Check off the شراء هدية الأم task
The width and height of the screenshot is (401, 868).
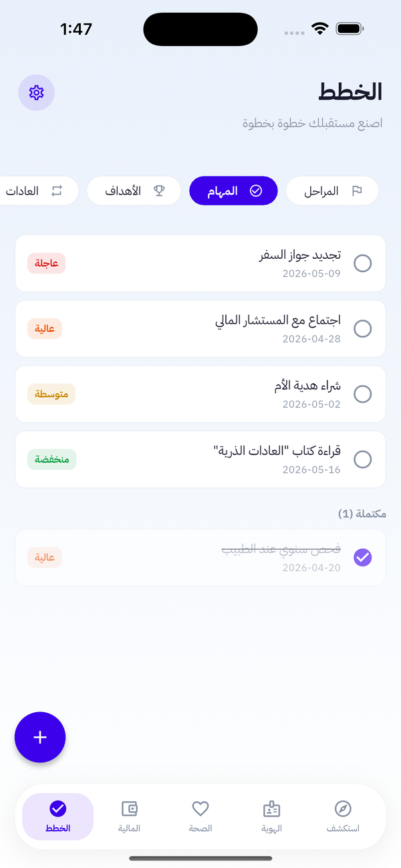tap(363, 394)
